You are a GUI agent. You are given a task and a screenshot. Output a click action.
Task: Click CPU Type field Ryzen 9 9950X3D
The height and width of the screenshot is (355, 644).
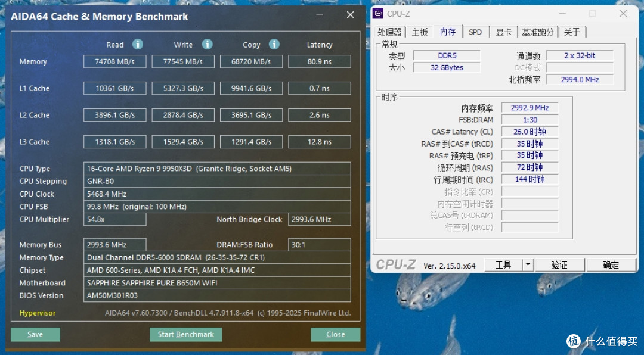coord(217,169)
